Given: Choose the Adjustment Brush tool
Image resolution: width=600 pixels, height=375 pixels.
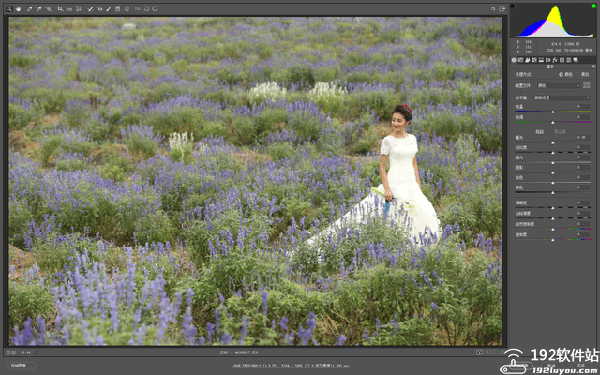Looking at the screenshot, I should tap(108, 8).
